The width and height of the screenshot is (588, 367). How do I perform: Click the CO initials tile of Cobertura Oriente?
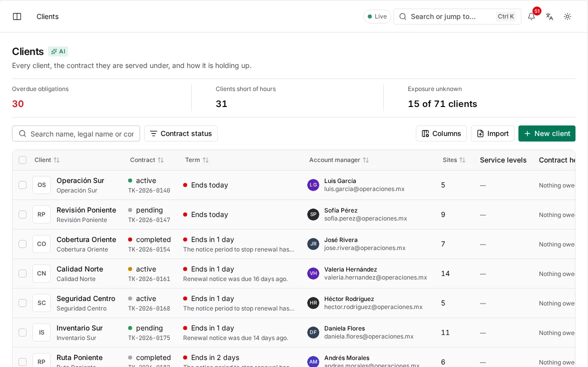42,243
